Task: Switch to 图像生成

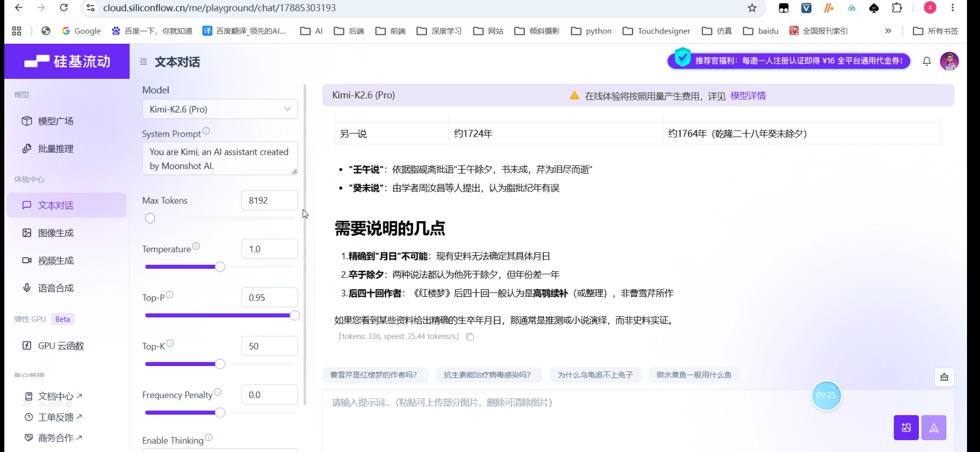Action: coord(67,233)
